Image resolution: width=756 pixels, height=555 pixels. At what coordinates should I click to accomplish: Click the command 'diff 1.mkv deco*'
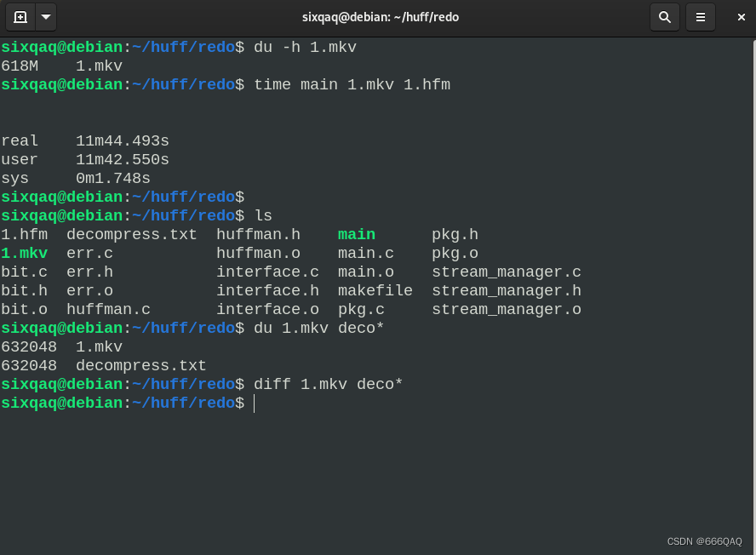point(329,384)
